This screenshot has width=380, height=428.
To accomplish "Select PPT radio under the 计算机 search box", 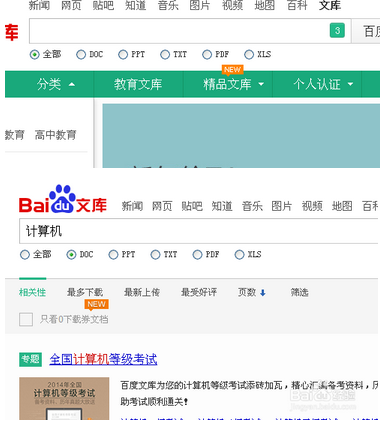I will [x=113, y=255].
